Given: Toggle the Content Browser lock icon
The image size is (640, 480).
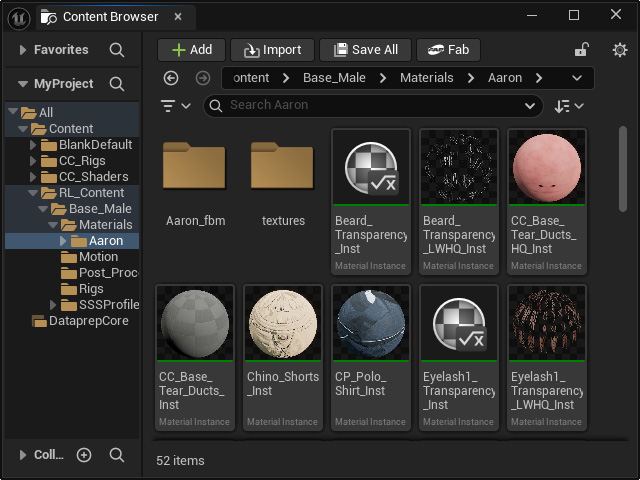Looking at the screenshot, I should (582, 50).
